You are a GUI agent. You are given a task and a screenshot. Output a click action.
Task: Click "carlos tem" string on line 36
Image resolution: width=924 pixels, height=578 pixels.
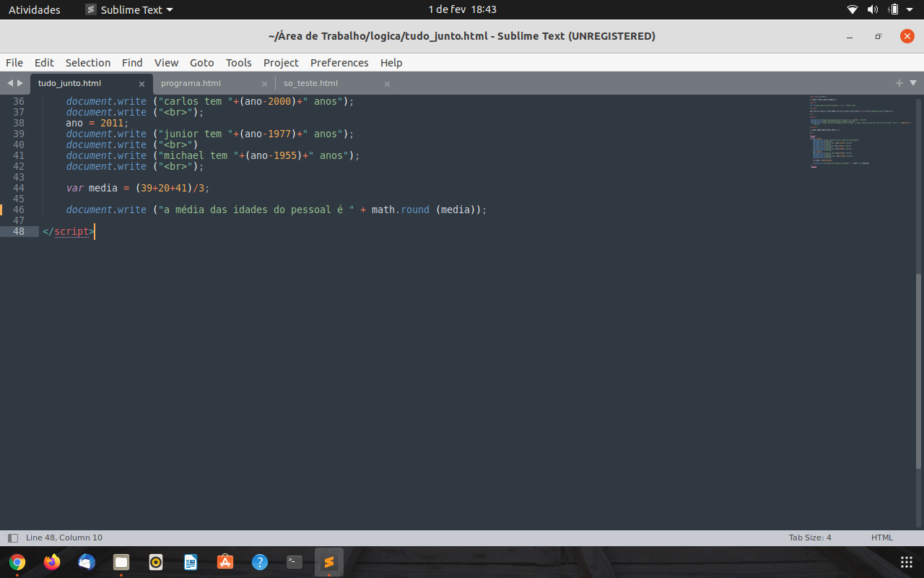click(x=194, y=101)
